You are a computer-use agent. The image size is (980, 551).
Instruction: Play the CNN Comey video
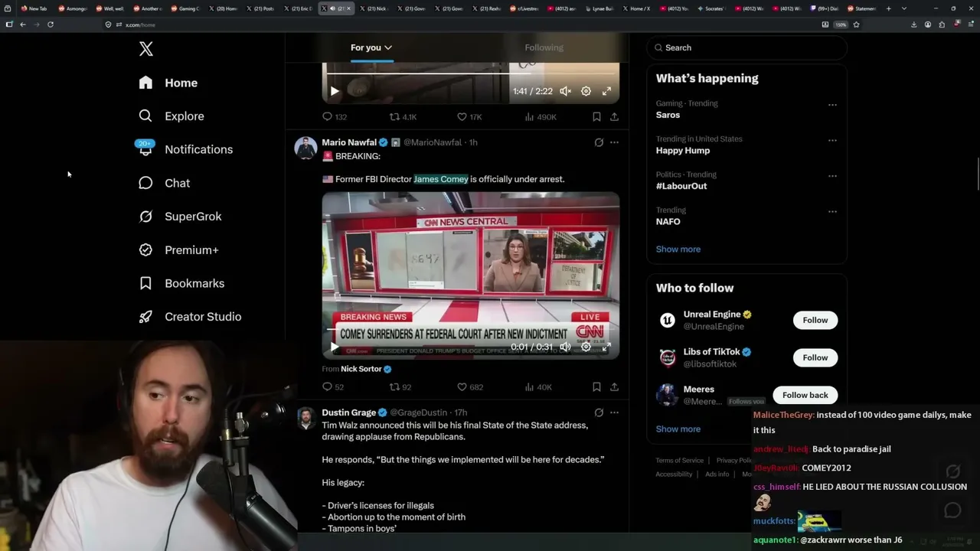tap(335, 347)
